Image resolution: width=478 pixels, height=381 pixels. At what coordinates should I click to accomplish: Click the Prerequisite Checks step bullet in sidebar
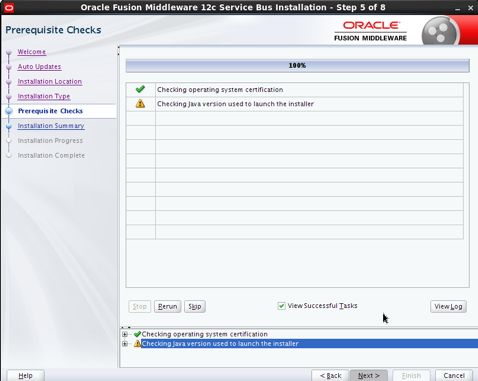click(x=9, y=111)
